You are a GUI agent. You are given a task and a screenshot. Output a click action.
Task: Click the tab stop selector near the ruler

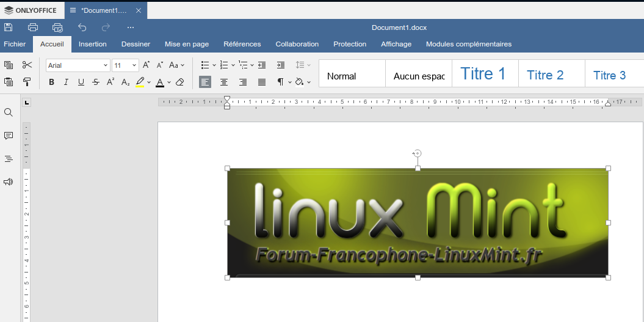27,103
